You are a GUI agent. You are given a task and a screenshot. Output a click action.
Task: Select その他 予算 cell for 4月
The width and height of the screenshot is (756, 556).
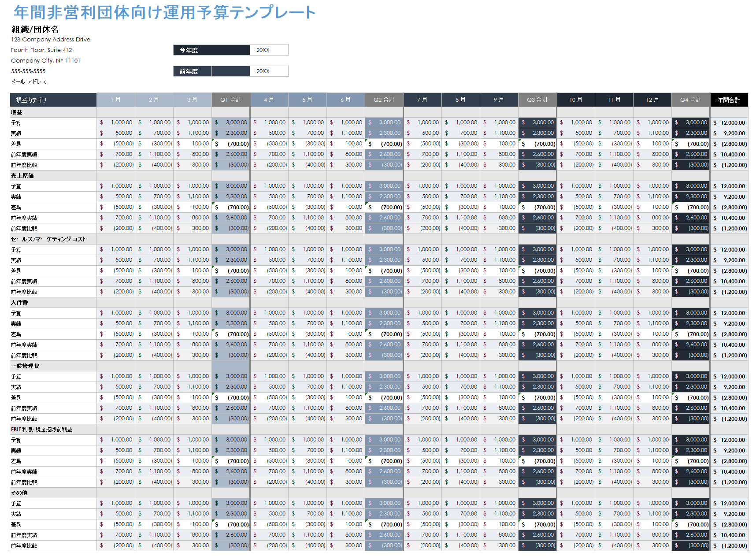click(x=269, y=504)
